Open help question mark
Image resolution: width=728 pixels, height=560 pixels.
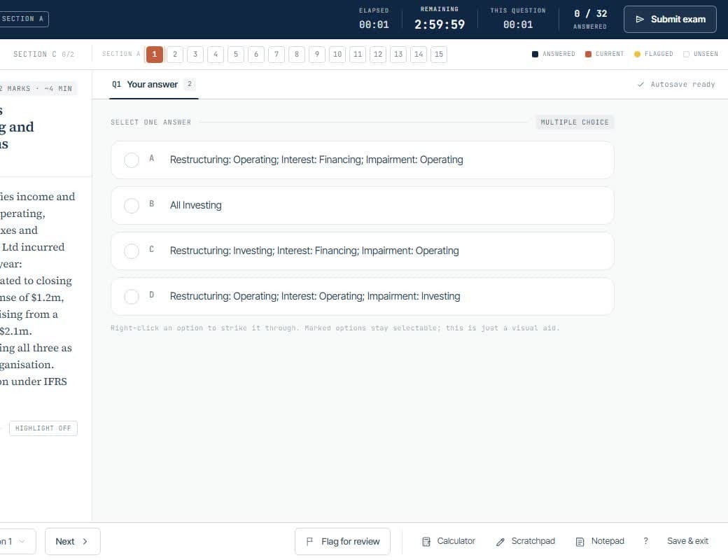tap(645, 541)
